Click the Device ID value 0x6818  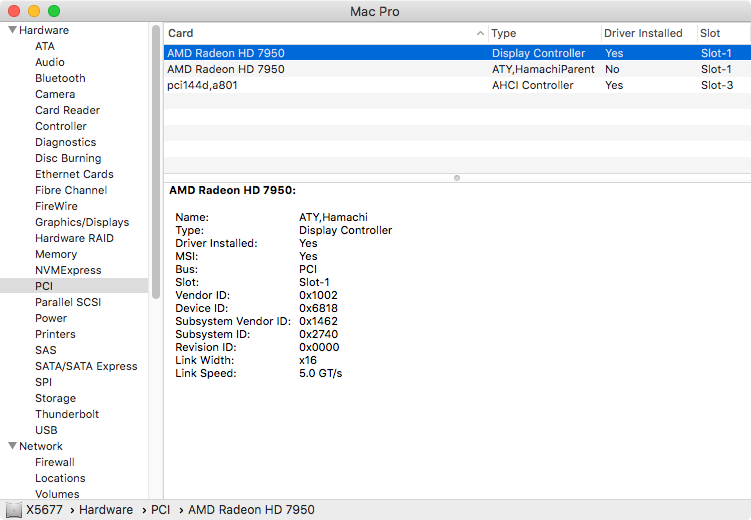319,308
